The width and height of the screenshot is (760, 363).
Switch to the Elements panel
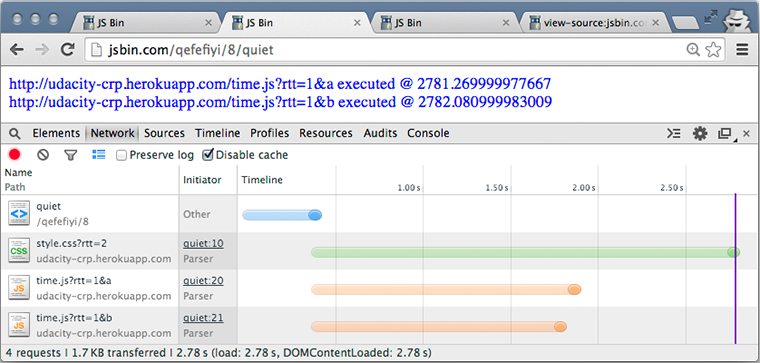point(56,133)
